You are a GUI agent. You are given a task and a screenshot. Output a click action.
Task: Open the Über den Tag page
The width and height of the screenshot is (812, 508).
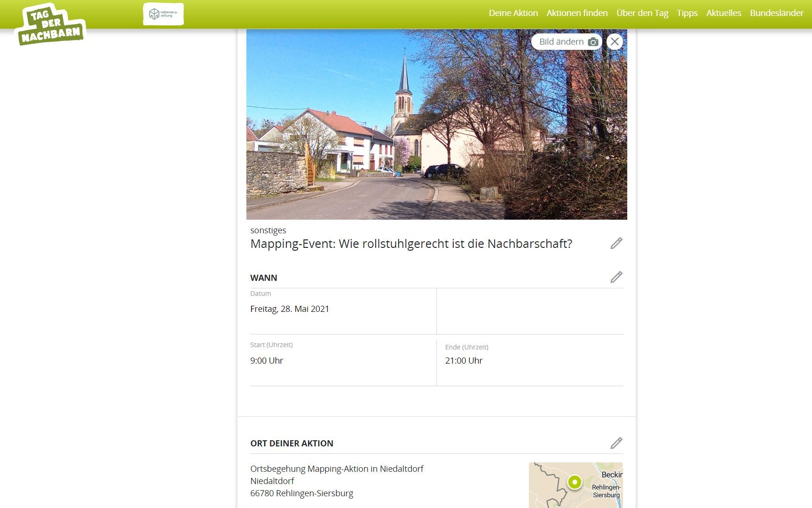pos(642,13)
